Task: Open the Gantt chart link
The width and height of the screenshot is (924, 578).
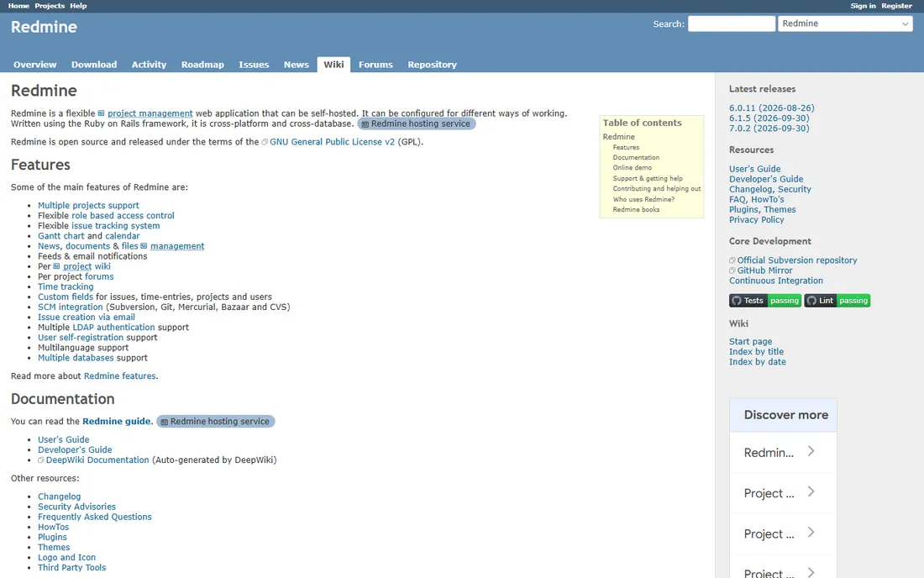Action: tap(61, 236)
